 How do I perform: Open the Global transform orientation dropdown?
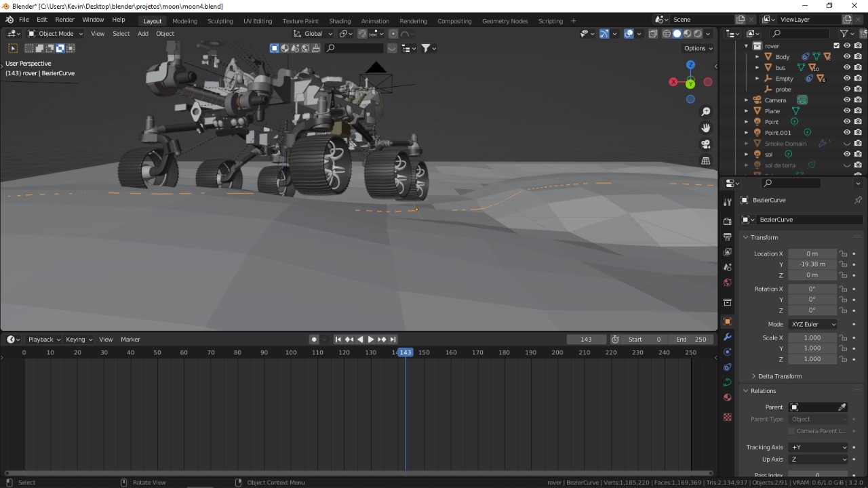click(313, 34)
